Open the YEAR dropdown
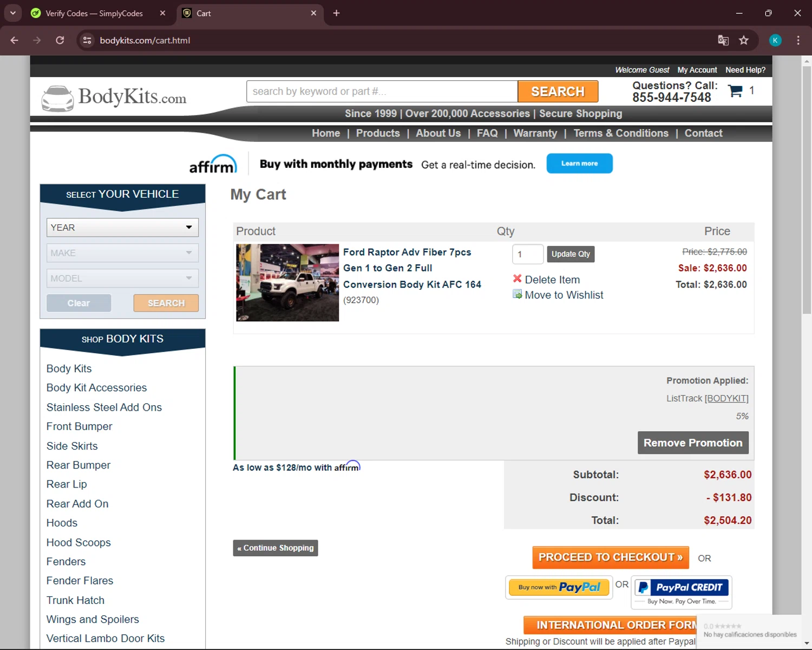Screen dimensions: 812x650 click(x=122, y=227)
